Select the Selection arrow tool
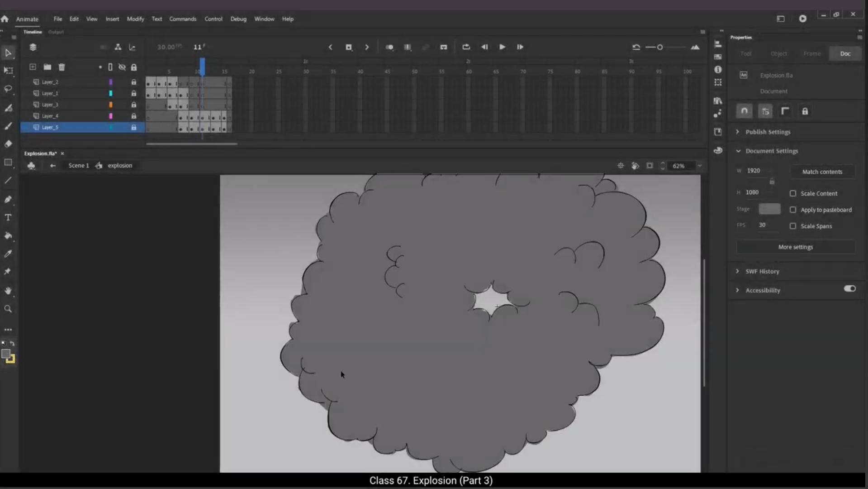 point(8,53)
